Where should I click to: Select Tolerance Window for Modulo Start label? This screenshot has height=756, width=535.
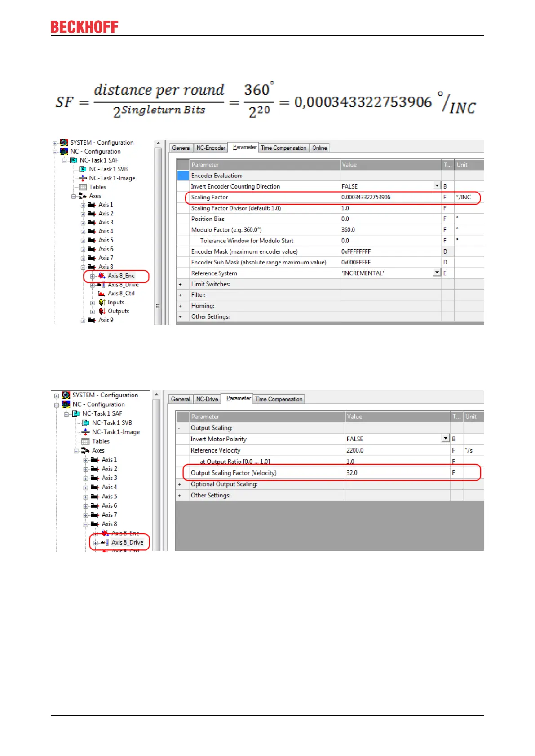(x=247, y=241)
